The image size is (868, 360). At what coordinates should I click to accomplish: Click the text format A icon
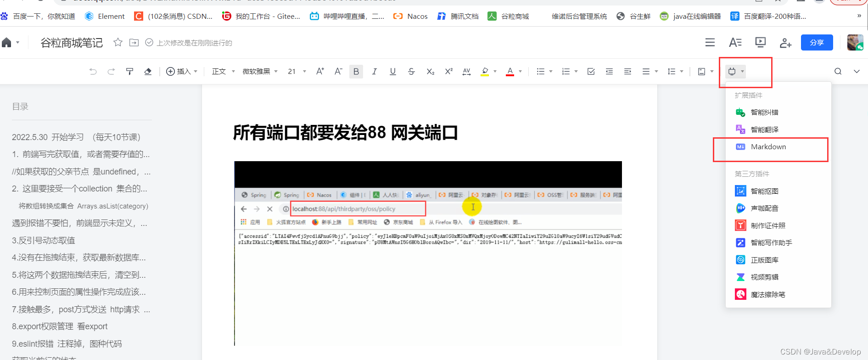point(735,42)
